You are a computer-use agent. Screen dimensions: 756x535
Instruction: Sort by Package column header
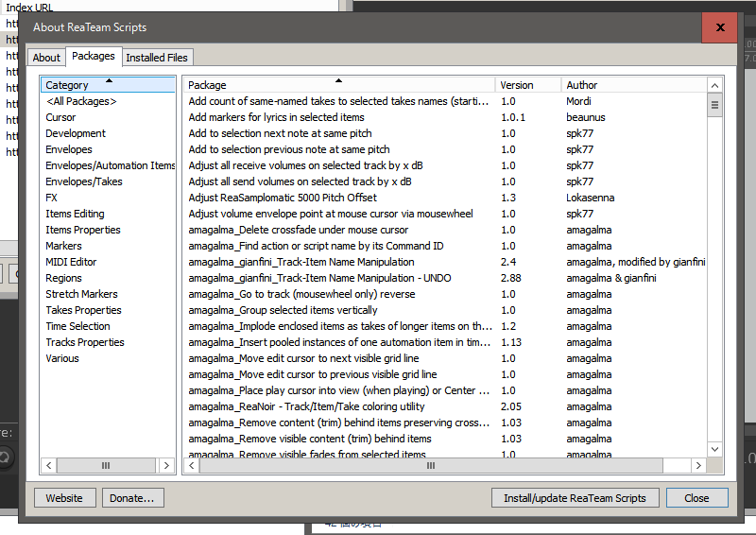338,85
